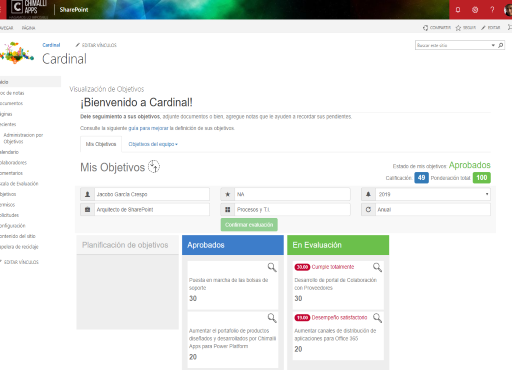The height and width of the screenshot is (384, 512).
Task: Open the 2019 year dropdown
Action: [x=433, y=194]
